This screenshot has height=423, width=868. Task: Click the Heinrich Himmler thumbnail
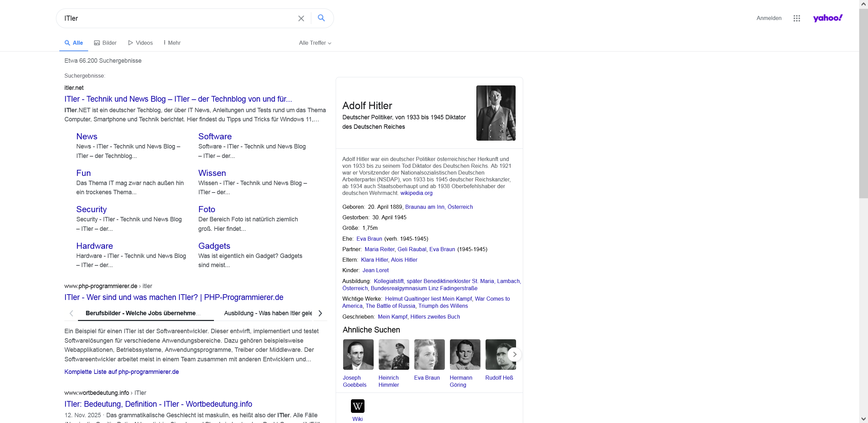click(394, 355)
